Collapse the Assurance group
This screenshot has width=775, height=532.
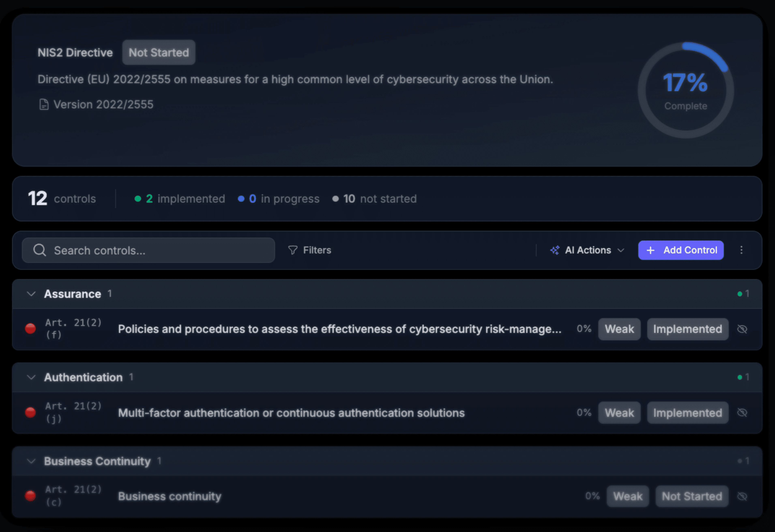[x=31, y=294]
